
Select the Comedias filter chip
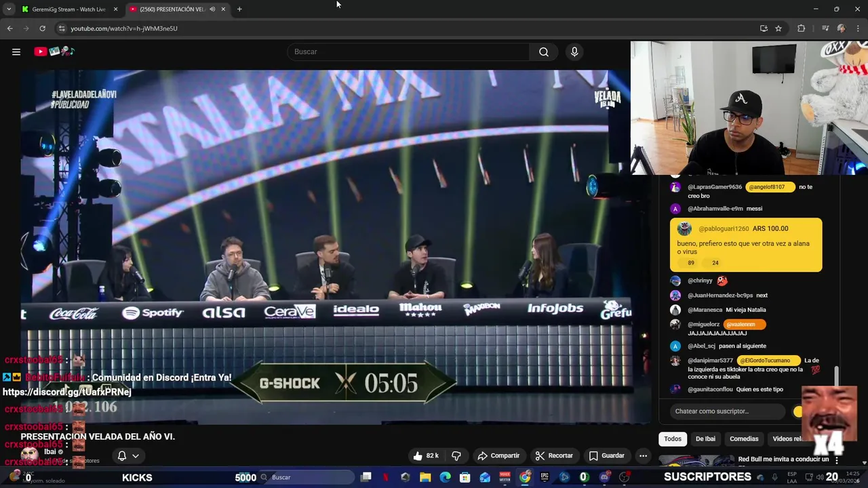tap(744, 439)
